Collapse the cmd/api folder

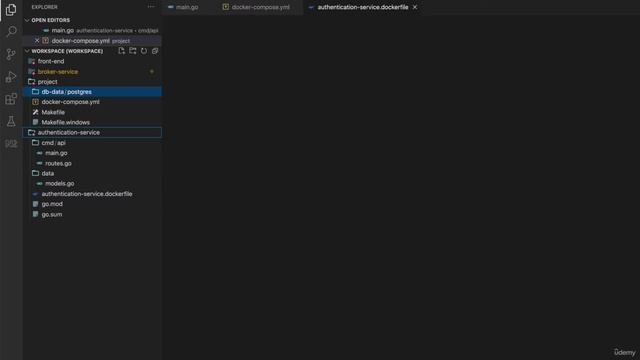coord(92,143)
